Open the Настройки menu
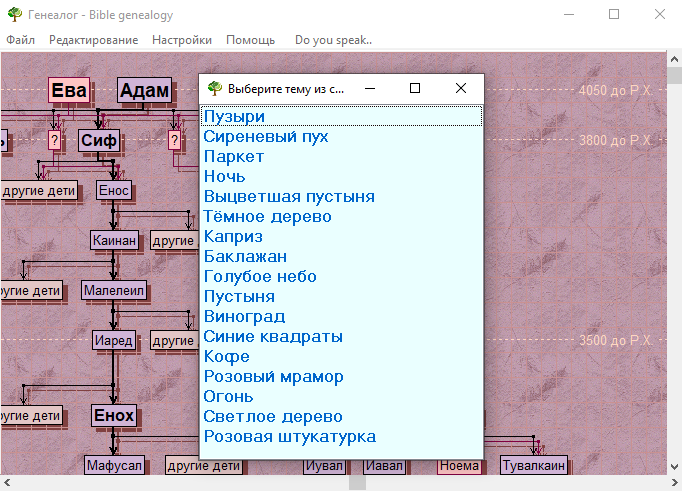This screenshot has width=682, height=491. (181, 40)
